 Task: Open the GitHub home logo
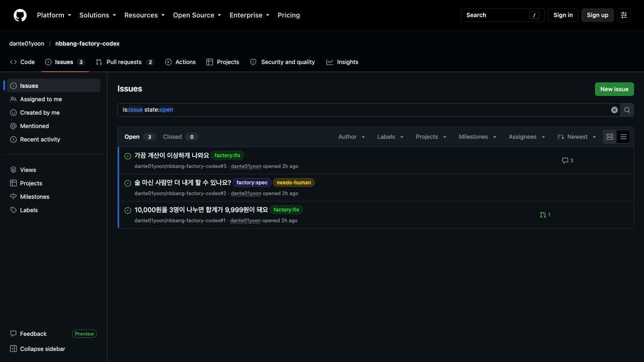(20, 15)
